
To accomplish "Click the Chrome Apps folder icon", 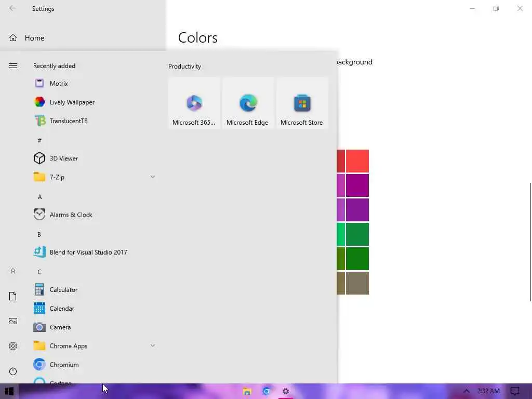I will (x=39, y=345).
